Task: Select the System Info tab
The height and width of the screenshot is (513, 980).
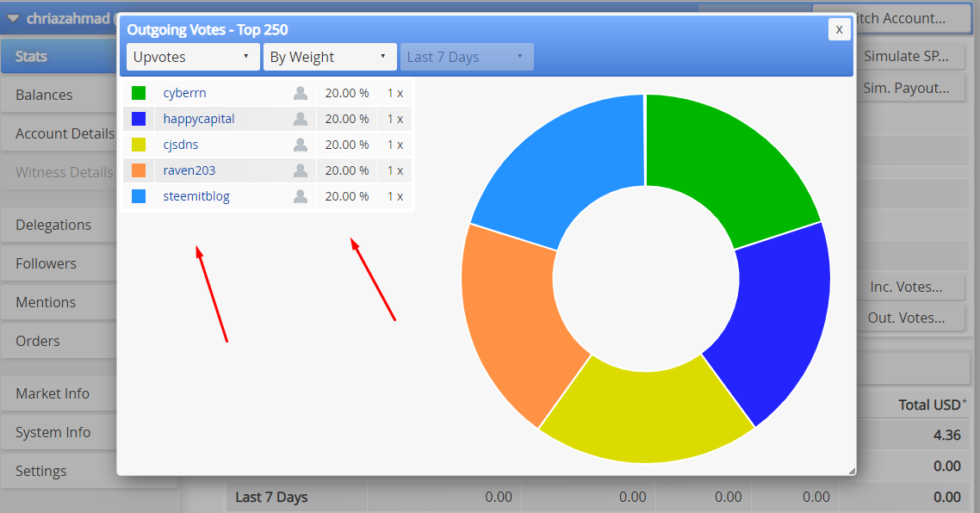Action: [59, 432]
